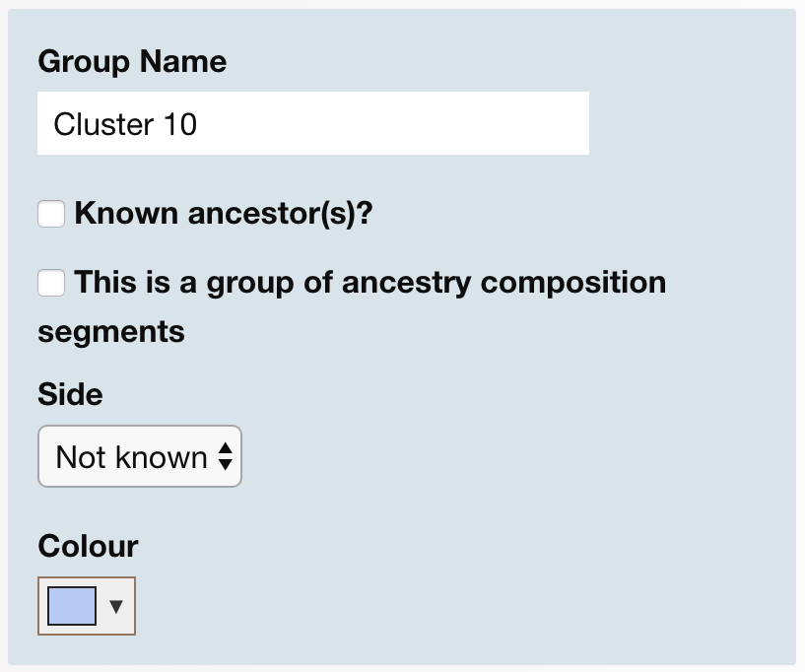Click the Side label text
Image resolution: width=805 pixels, height=672 pixels.
(x=69, y=394)
